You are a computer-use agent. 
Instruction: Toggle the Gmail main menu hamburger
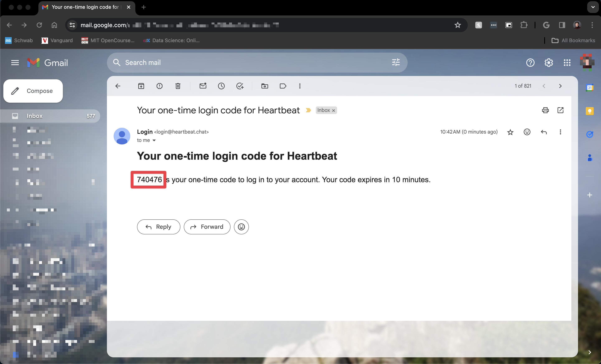(15, 63)
